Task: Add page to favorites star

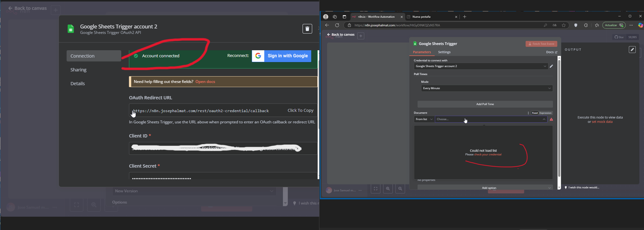Action: 564,25
